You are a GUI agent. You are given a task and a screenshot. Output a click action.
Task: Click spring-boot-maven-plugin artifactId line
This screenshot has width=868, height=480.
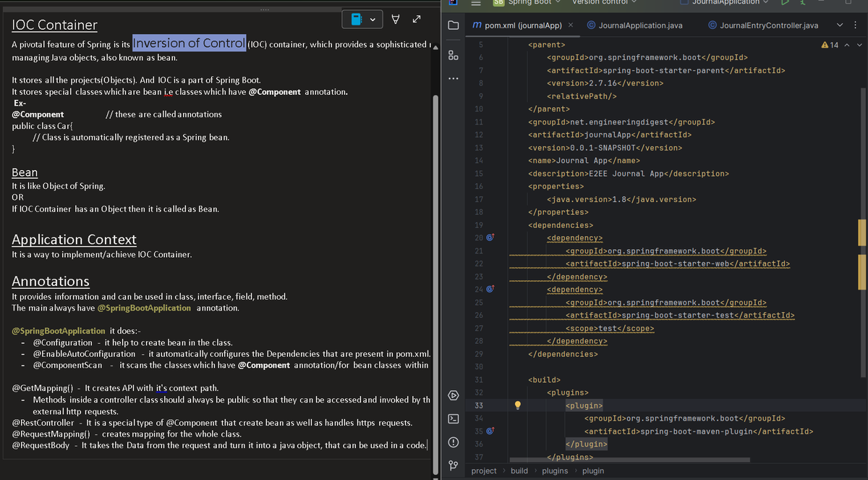point(698,431)
